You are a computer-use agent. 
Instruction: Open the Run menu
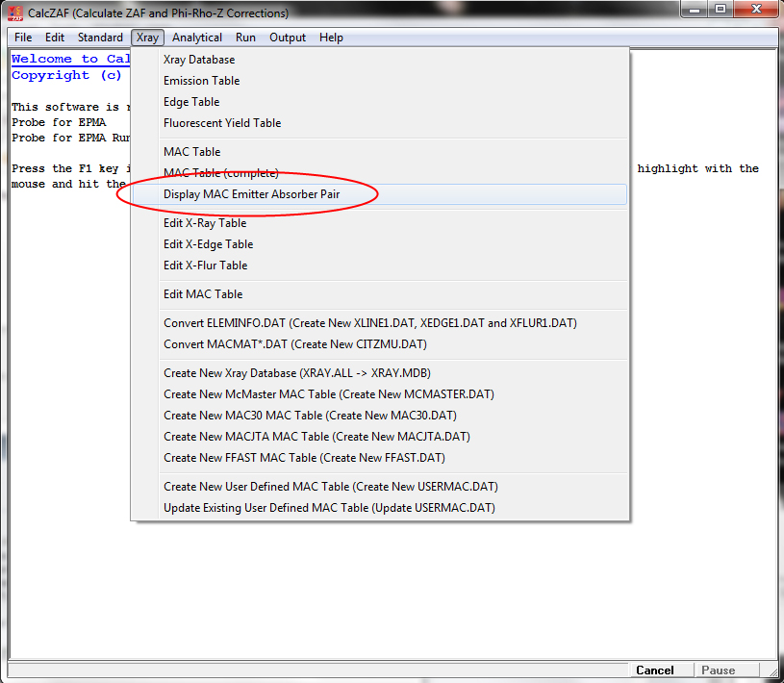(245, 38)
